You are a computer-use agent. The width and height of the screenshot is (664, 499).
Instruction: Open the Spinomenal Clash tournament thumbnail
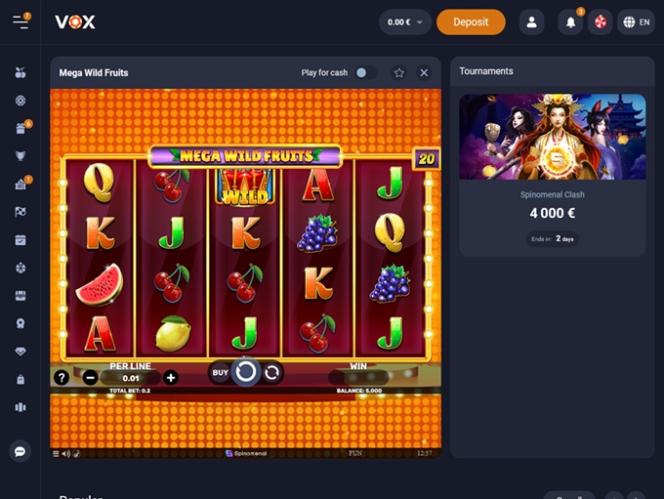point(553,137)
